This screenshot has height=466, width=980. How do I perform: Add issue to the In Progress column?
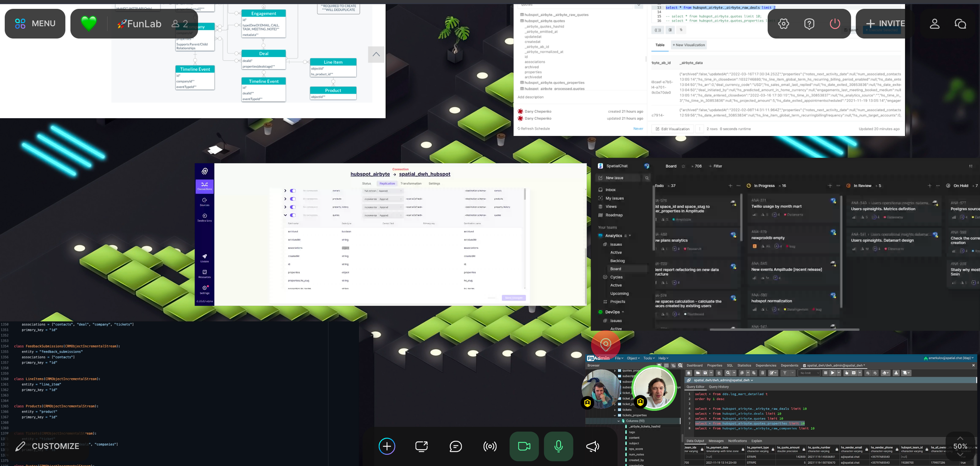[x=830, y=186]
